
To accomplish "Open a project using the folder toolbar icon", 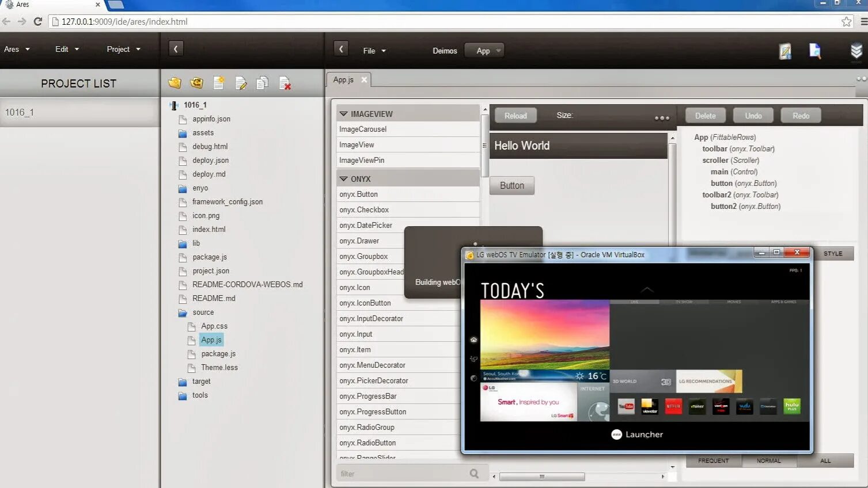I will pos(175,82).
